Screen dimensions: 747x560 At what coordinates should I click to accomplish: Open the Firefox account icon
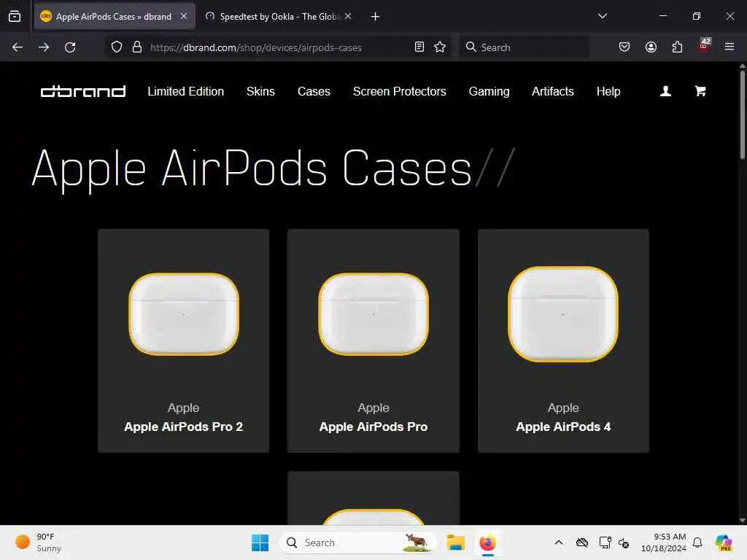click(x=651, y=47)
